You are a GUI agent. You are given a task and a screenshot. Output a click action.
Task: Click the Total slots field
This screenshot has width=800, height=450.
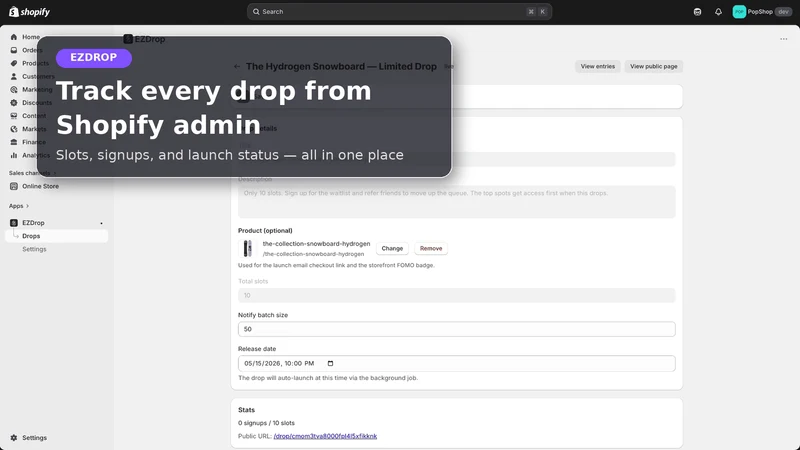click(457, 295)
